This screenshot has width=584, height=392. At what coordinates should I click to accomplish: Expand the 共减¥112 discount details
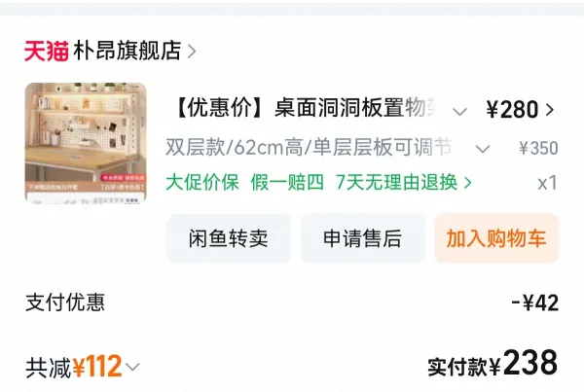pyautogui.click(x=83, y=367)
